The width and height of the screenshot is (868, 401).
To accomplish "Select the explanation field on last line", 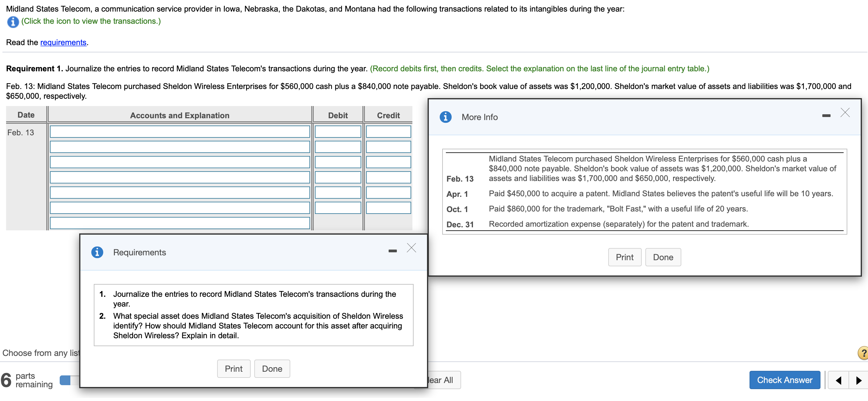I will [180, 223].
